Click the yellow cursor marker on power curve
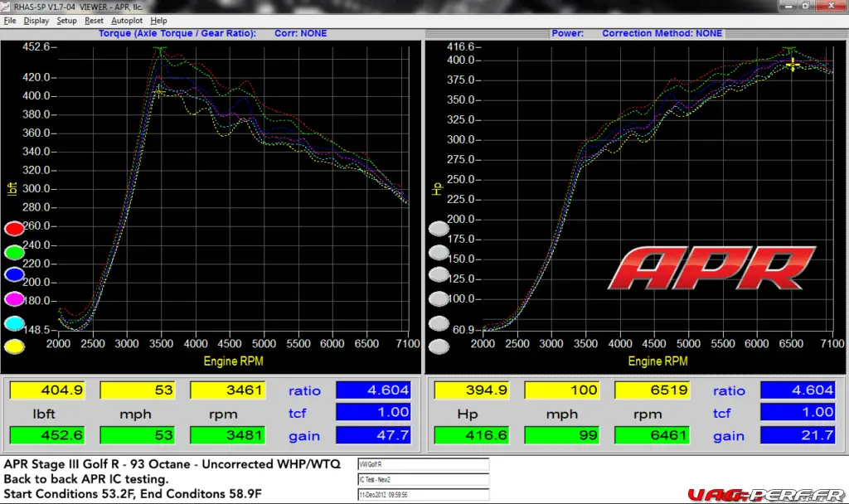The height and width of the screenshot is (504, 849). (x=793, y=65)
